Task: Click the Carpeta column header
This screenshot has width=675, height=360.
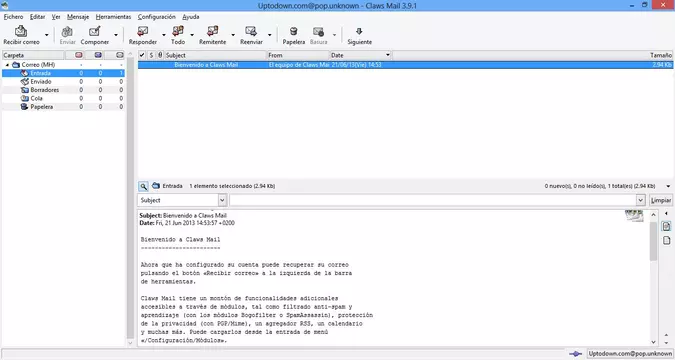Action: (33, 55)
